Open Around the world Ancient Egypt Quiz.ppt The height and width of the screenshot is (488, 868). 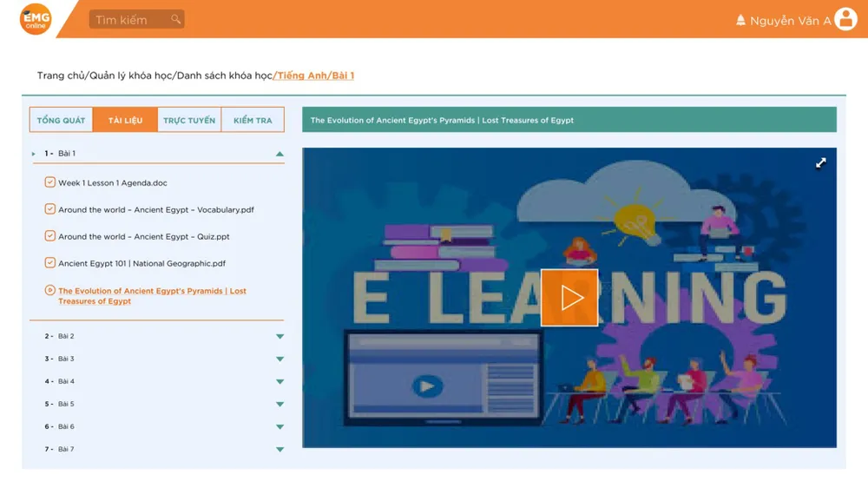pyautogui.click(x=144, y=236)
